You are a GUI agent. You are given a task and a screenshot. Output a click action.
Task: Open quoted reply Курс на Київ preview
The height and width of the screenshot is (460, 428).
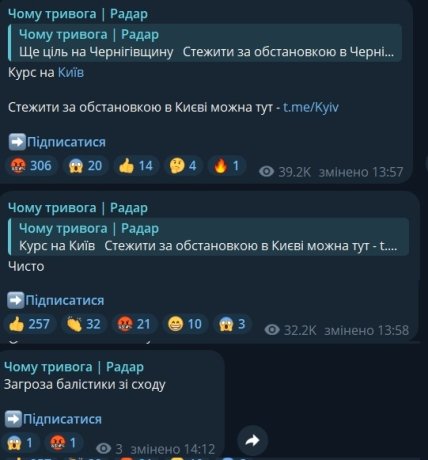[x=208, y=237]
